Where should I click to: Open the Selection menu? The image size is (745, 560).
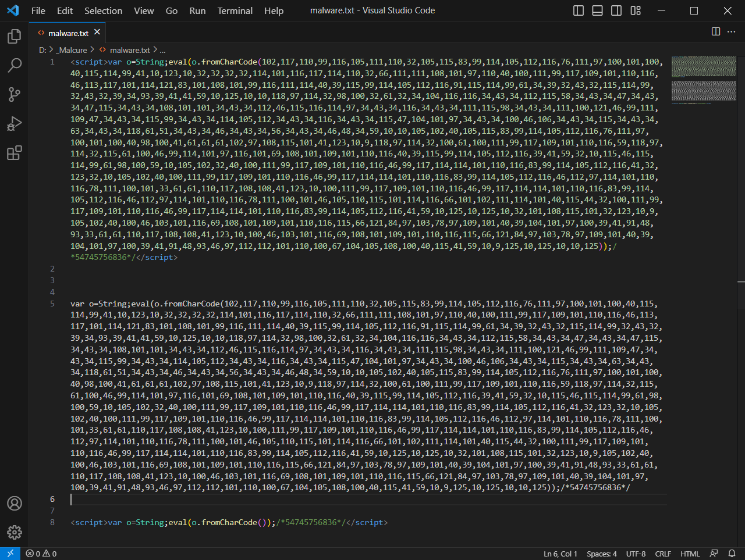(103, 10)
